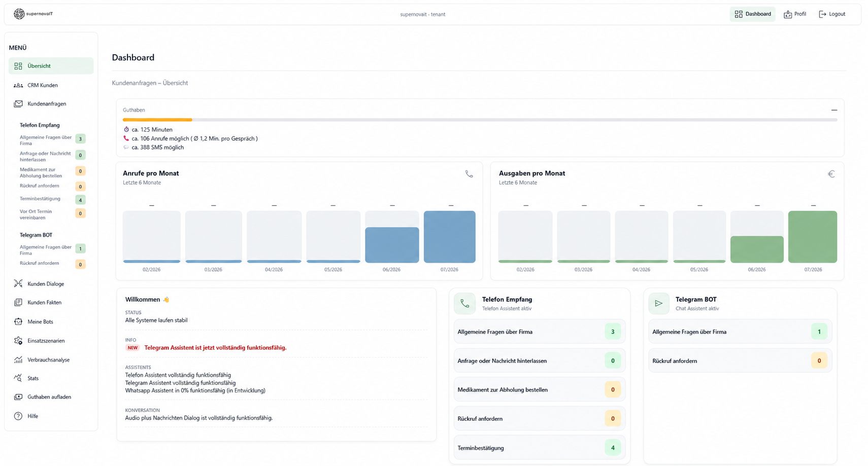
Task: Open Kunden Dialoge menu item
Action: (51, 284)
